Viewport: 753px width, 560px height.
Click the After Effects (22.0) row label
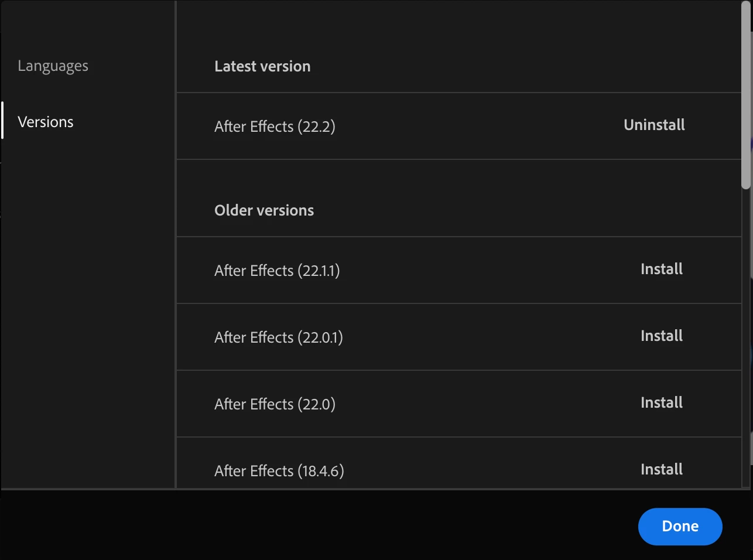[275, 404]
